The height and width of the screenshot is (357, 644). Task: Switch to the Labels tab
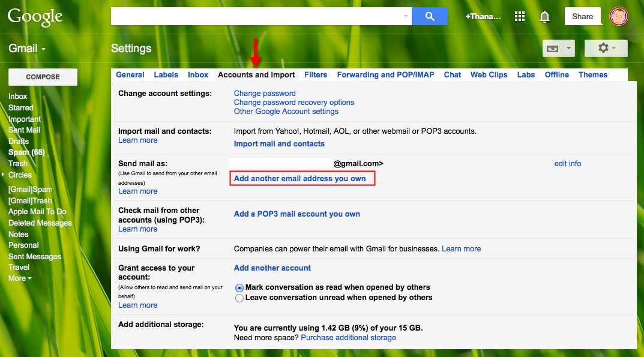(x=166, y=75)
